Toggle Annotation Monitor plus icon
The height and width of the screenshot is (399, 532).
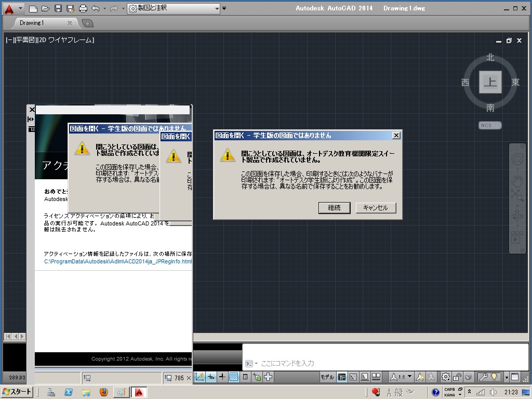point(268,377)
